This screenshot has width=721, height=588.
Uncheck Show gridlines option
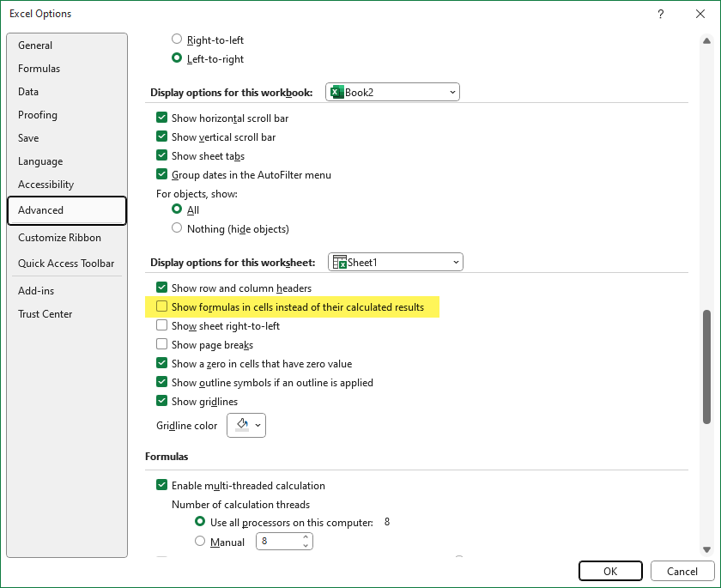point(161,402)
